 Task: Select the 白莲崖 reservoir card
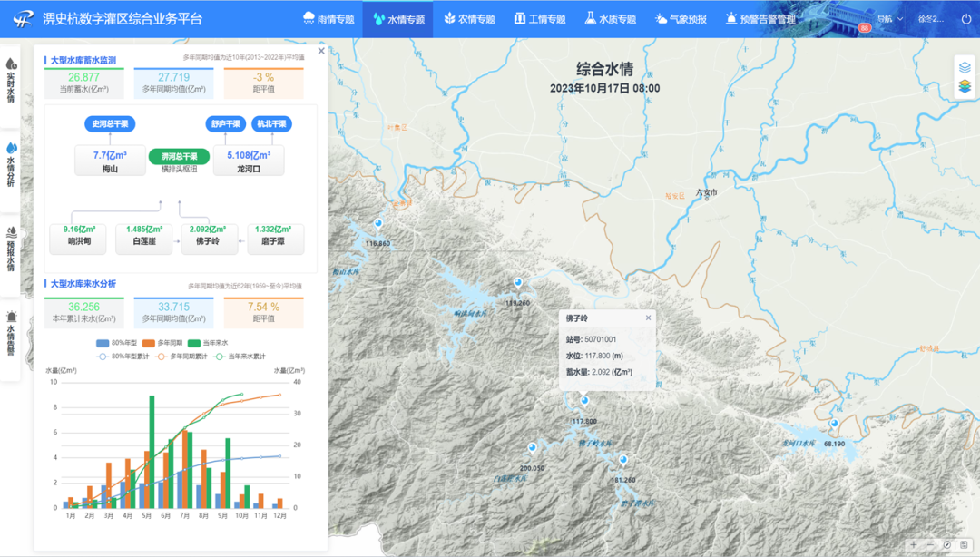144,239
